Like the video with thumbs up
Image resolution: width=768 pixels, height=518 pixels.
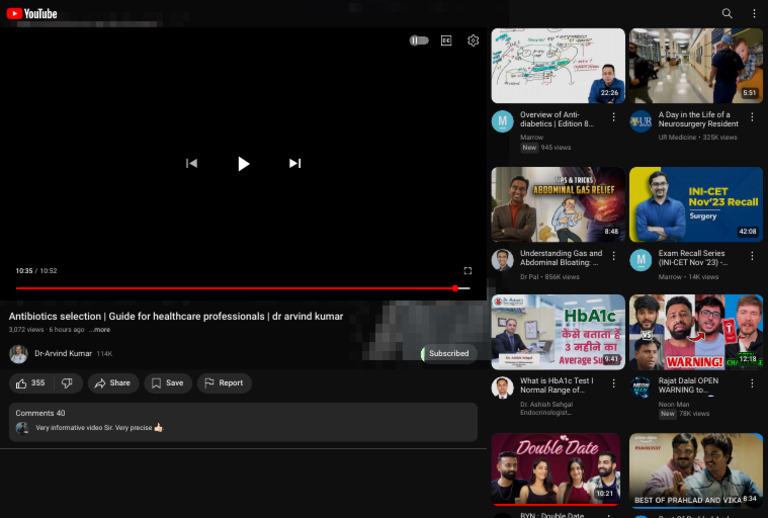30,383
